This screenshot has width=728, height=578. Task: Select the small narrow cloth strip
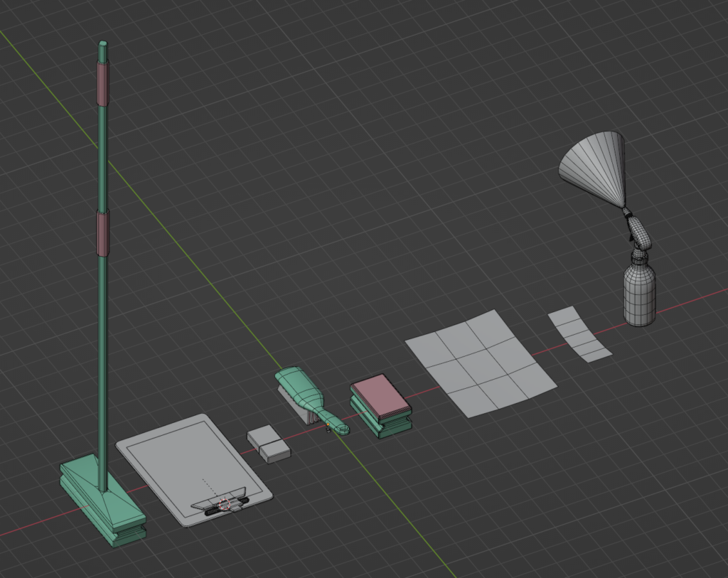[x=579, y=334]
